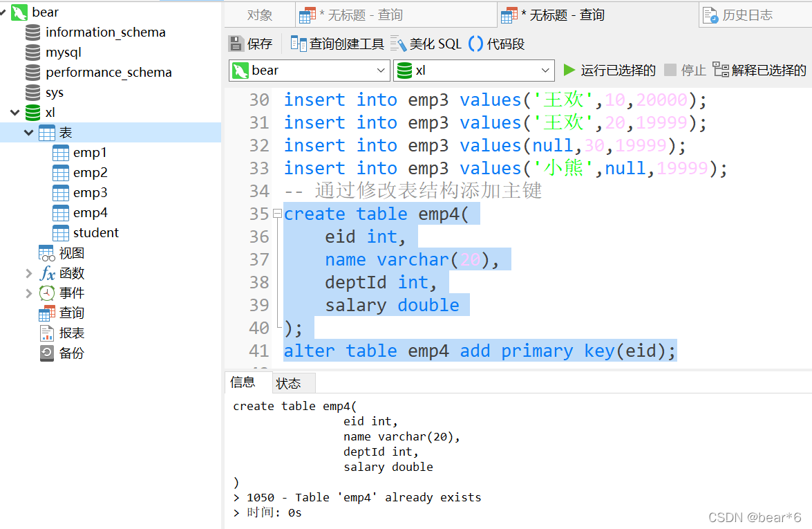Screen dimensions: 812x529
Task: Click the 查询创建工具 query builder icon
Action: (x=299, y=44)
